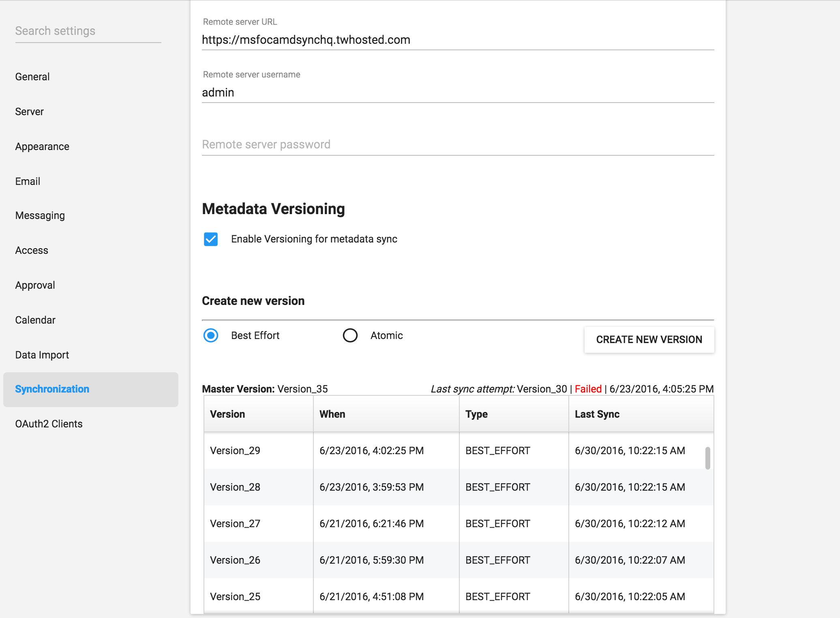Image resolution: width=840 pixels, height=618 pixels.
Task: Open the General settings section
Action: [x=32, y=77]
